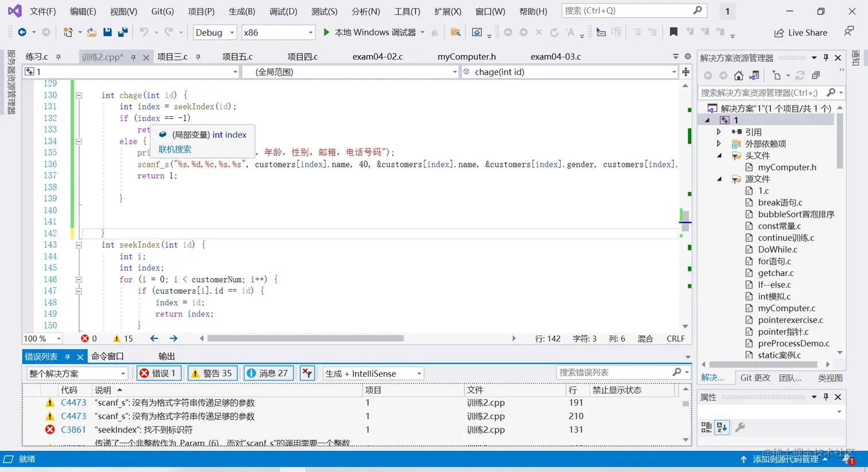Click the Live Share button

coord(801,33)
